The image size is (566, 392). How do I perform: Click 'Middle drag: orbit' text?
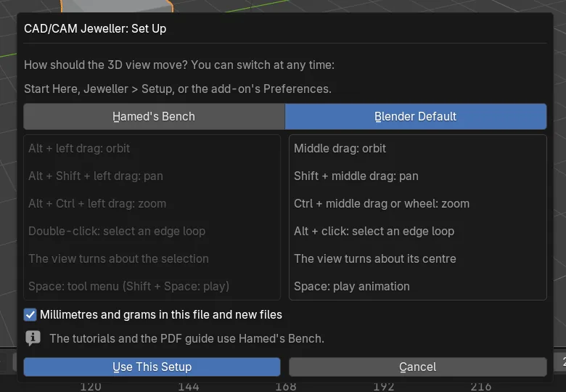pyautogui.click(x=340, y=148)
